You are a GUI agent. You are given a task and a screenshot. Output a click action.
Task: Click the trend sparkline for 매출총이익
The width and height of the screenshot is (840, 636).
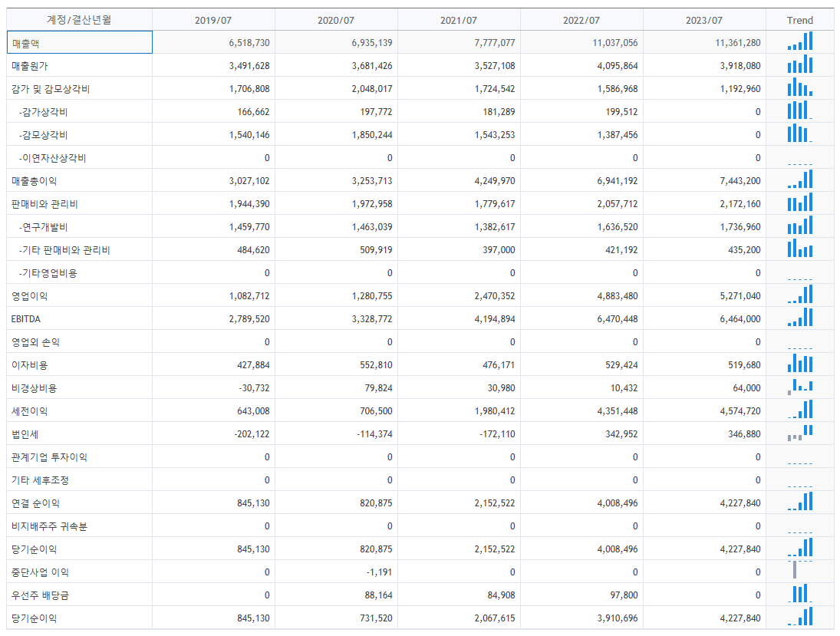pyautogui.click(x=800, y=180)
